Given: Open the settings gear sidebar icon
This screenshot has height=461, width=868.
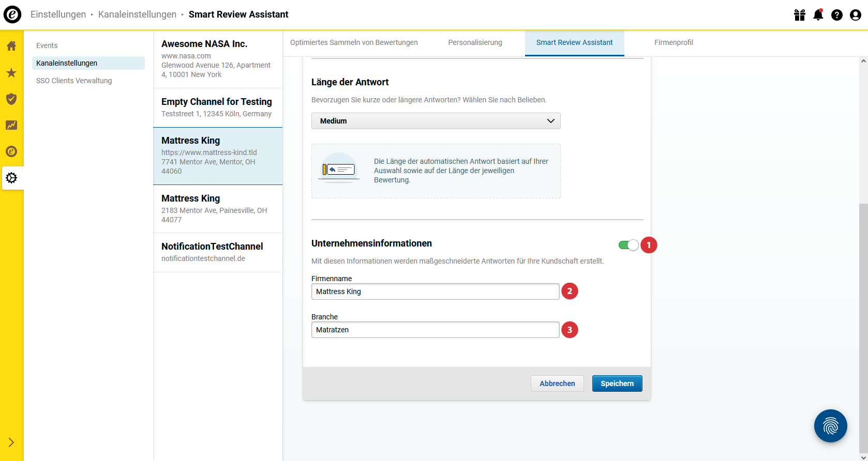Looking at the screenshot, I should tap(11, 178).
